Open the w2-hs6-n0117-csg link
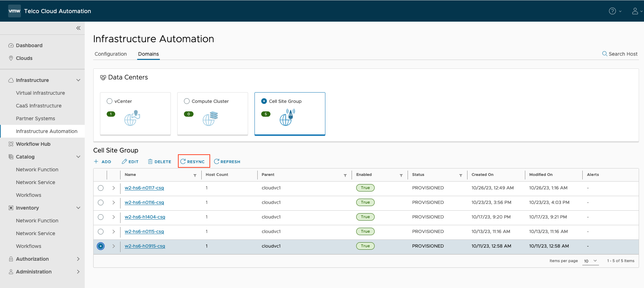The height and width of the screenshot is (288, 644). pyautogui.click(x=144, y=188)
